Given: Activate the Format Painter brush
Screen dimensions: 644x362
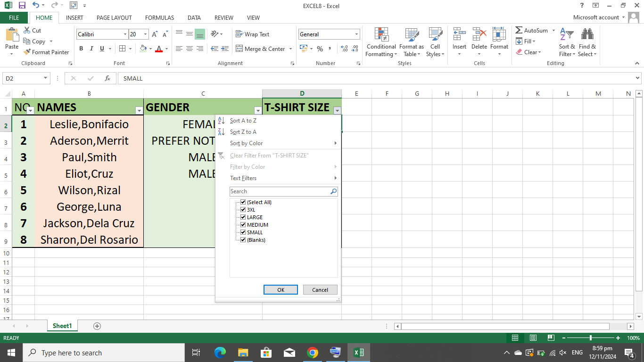Looking at the screenshot, I should [x=46, y=52].
